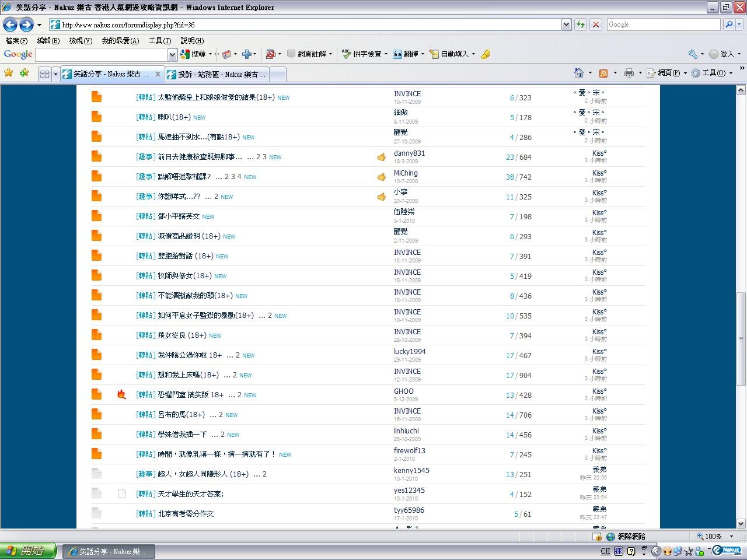Image resolution: width=747 pixels, height=560 pixels.
Task: Click the browser Back button
Action: 10,24
